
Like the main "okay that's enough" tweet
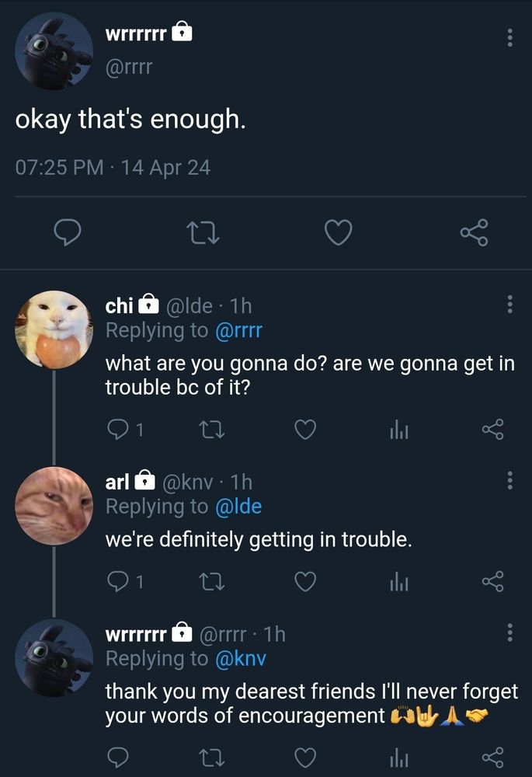pyautogui.click(x=339, y=232)
